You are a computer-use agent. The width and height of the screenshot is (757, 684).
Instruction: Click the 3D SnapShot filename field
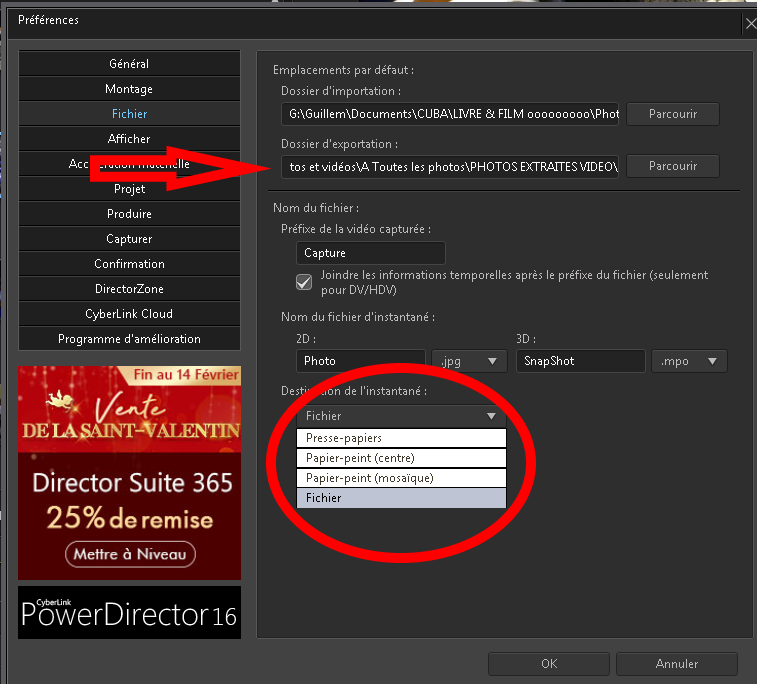click(580, 361)
